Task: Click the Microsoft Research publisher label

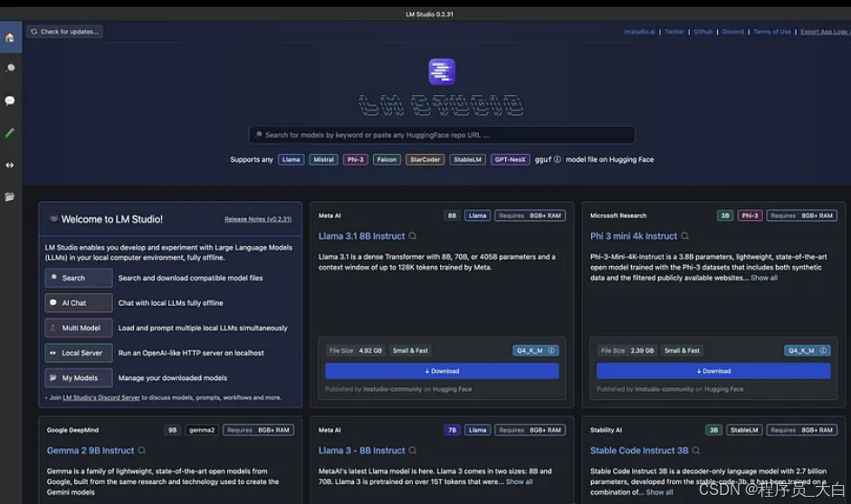Action: [618, 215]
